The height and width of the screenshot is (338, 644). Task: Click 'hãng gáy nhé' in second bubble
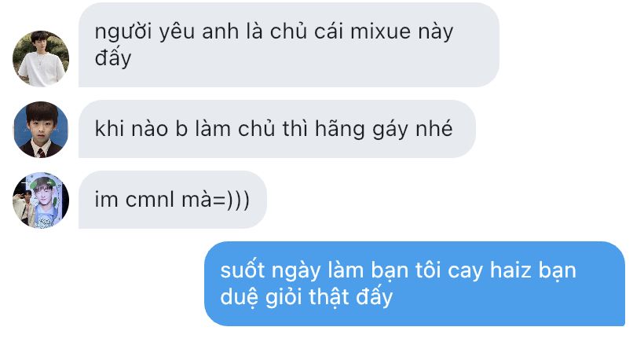[383, 130]
